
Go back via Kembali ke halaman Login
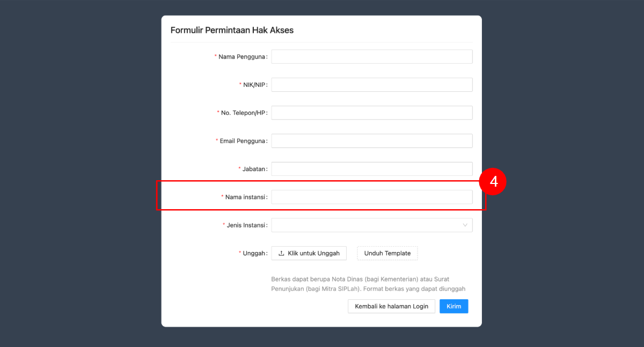pyautogui.click(x=392, y=306)
